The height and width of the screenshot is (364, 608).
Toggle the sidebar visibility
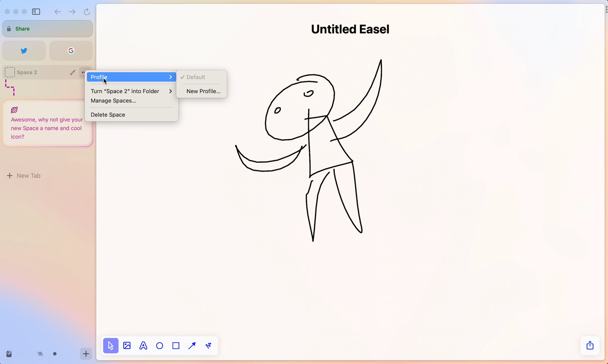(x=36, y=12)
